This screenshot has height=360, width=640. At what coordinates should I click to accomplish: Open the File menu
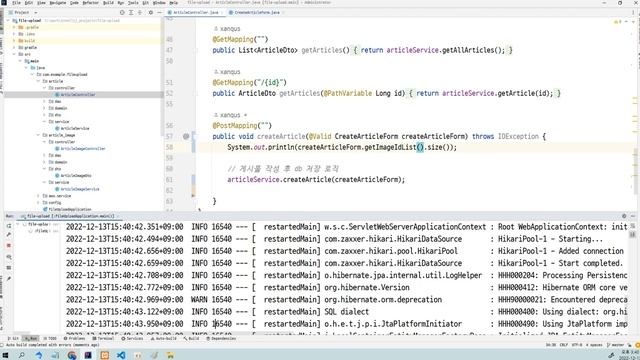(17, 2)
